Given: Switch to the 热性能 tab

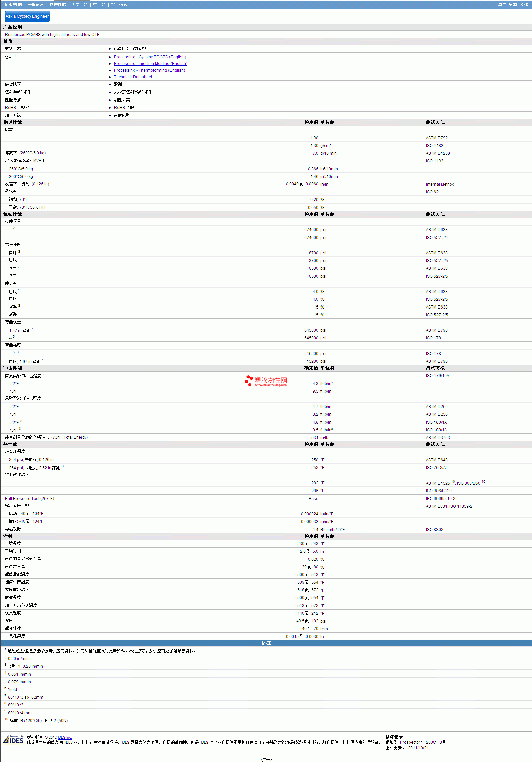Looking at the screenshot, I should pos(99,5).
